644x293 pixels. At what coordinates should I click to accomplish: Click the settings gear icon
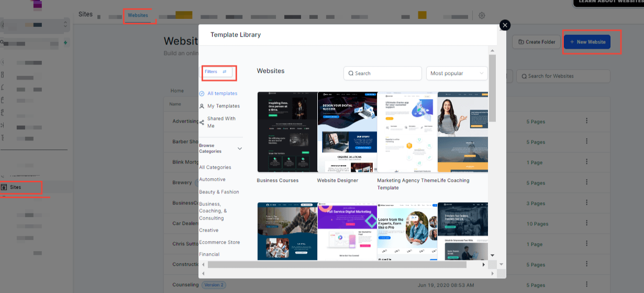482,15
